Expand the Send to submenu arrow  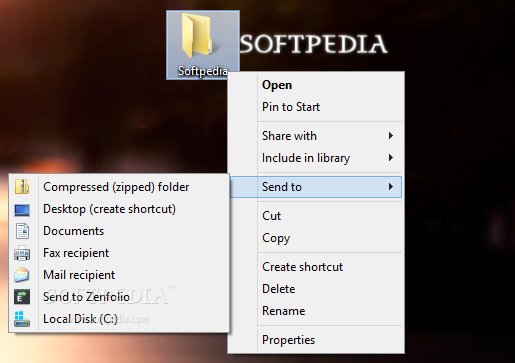391,187
